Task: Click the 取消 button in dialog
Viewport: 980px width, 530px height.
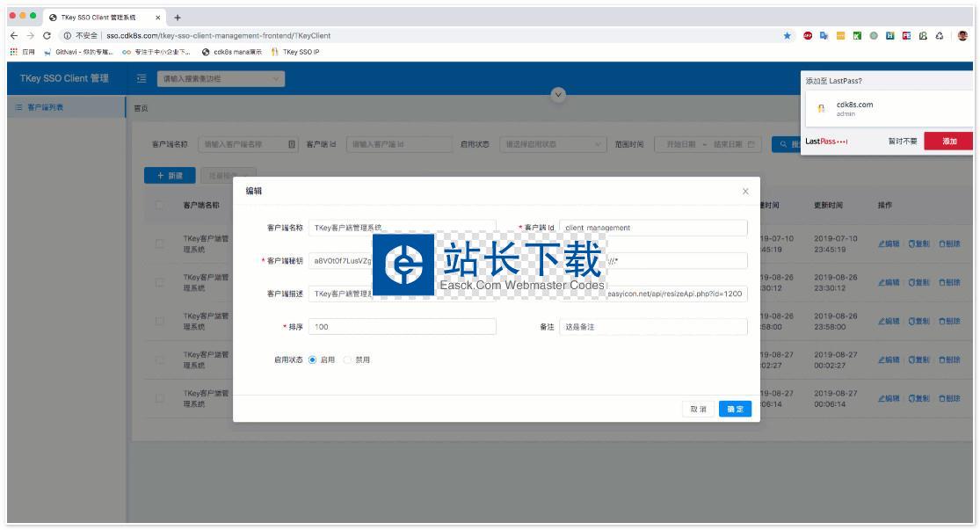Action: (x=698, y=410)
